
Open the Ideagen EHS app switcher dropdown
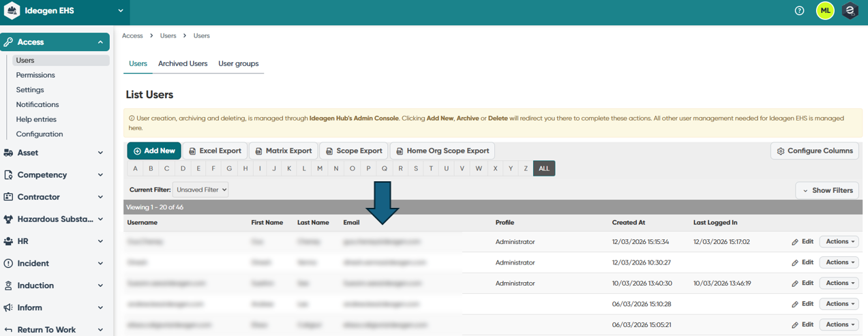(x=121, y=11)
